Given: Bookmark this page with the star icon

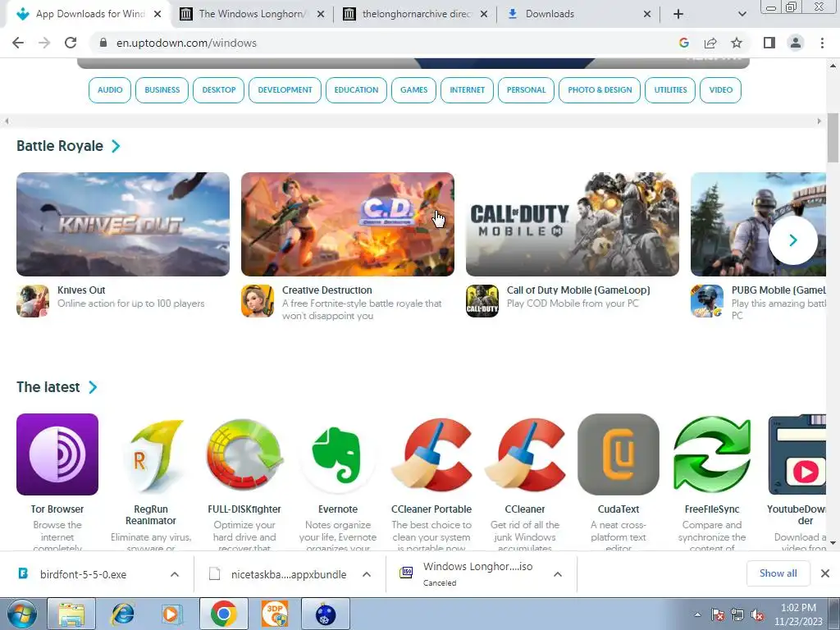Looking at the screenshot, I should pos(737,43).
